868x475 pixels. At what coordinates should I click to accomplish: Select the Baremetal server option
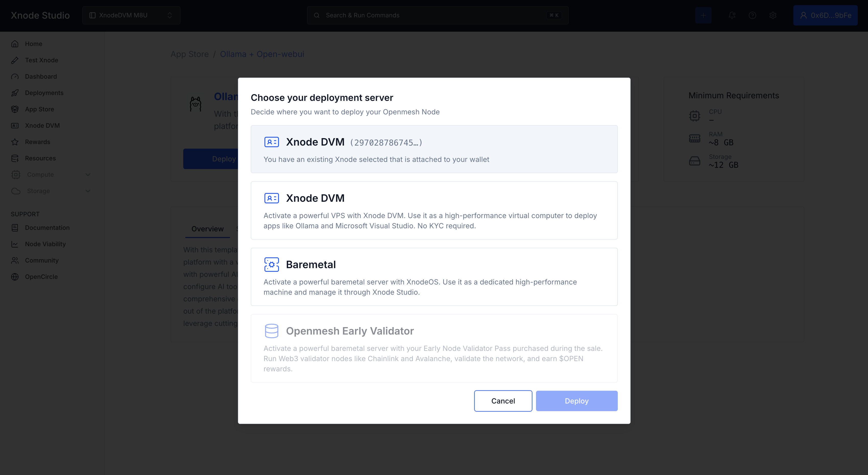[434, 277]
